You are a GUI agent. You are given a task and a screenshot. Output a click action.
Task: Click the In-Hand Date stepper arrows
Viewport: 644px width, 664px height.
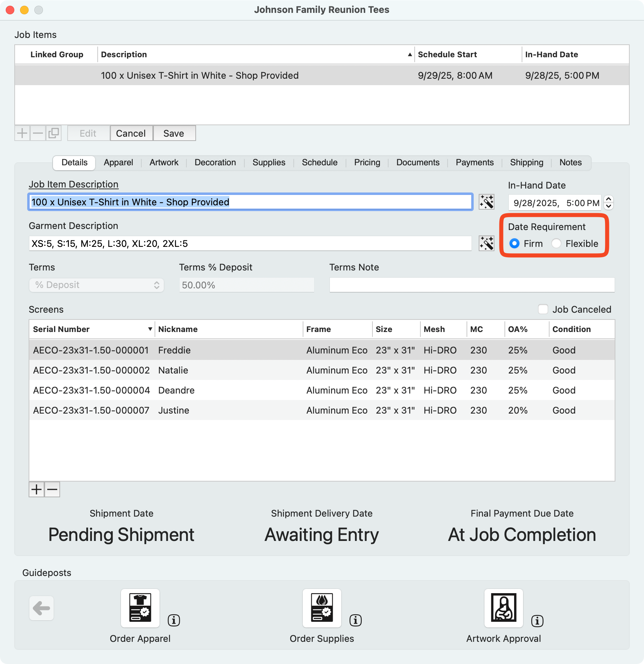point(609,202)
